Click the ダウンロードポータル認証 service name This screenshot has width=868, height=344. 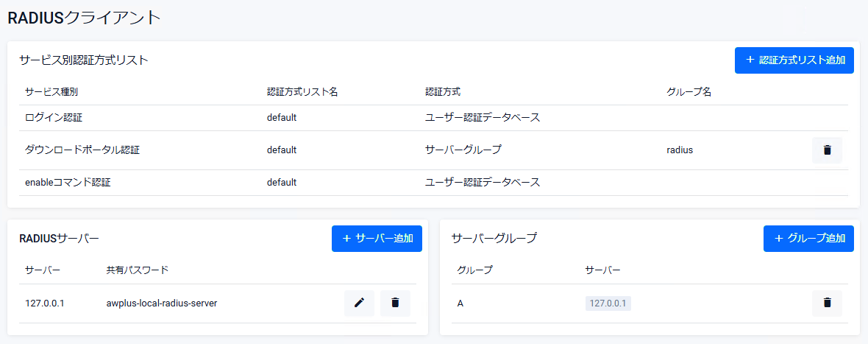tap(82, 150)
